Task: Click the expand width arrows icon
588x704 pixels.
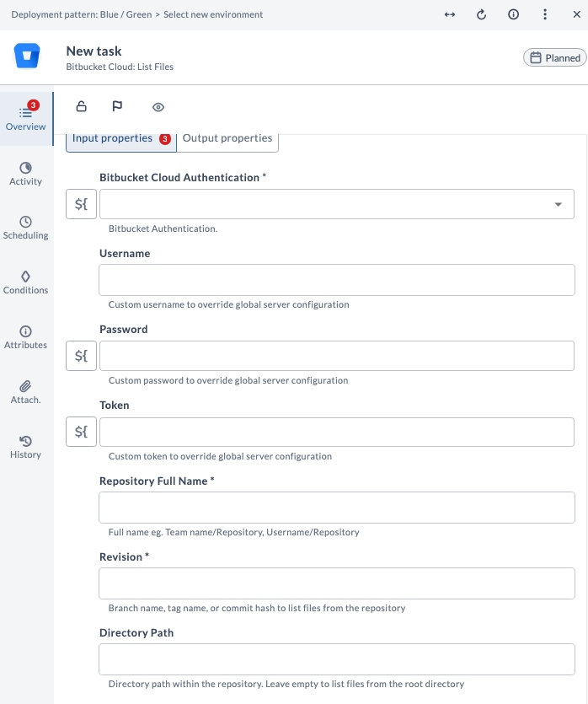Action: pos(450,15)
